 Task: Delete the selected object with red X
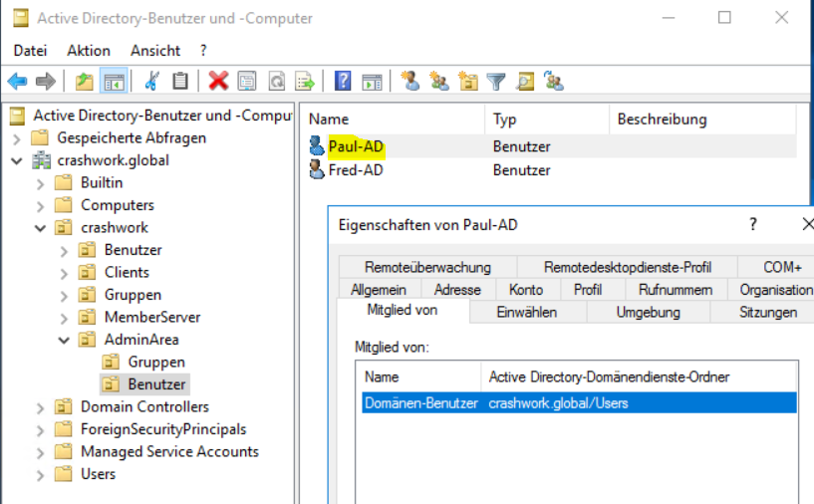[x=218, y=82]
